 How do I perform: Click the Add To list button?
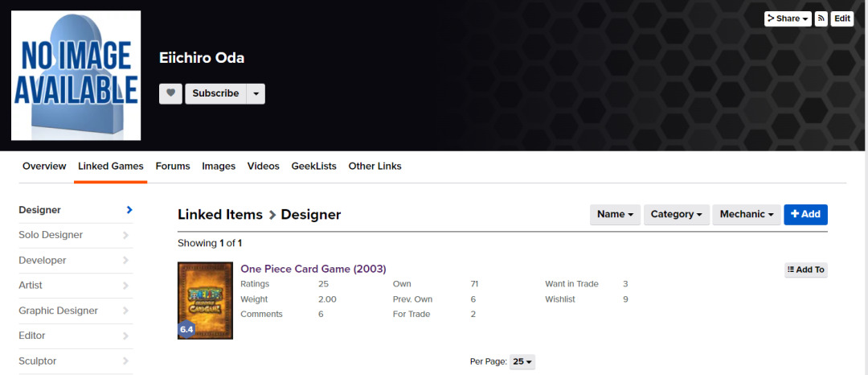pyautogui.click(x=806, y=270)
